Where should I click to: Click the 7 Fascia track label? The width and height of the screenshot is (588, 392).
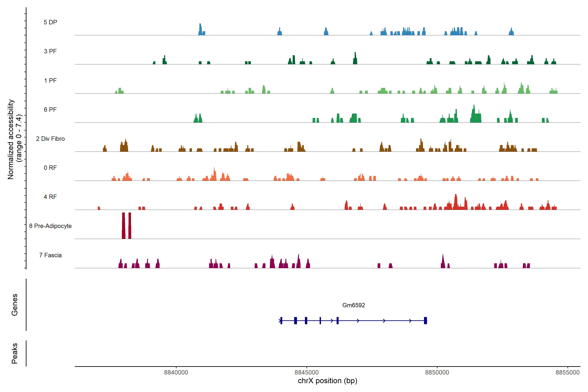click(50, 255)
